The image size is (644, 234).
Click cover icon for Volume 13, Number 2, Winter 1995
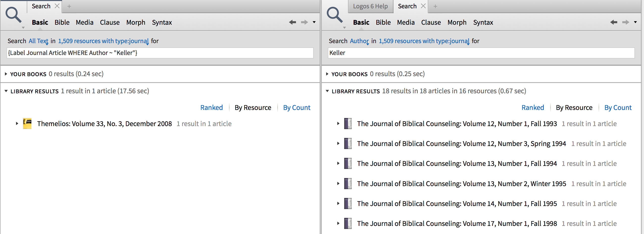348,184
